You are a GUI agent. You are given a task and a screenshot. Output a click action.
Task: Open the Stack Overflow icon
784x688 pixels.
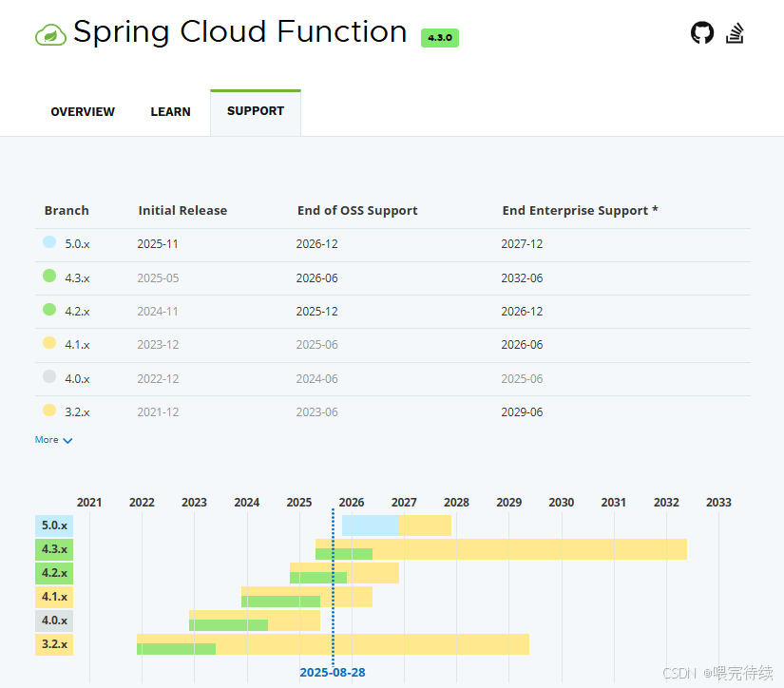735,33
